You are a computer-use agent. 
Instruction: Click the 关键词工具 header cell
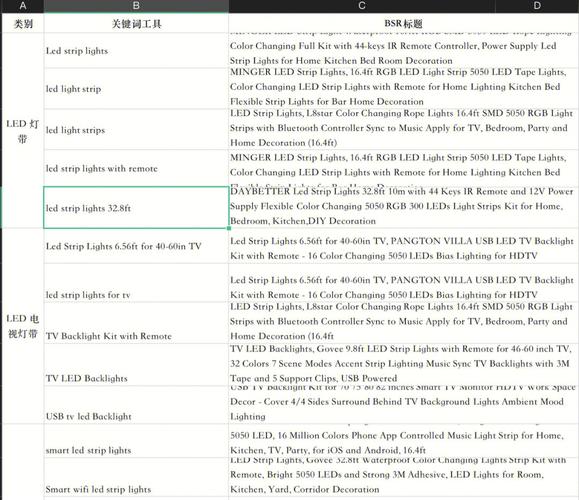136,23
